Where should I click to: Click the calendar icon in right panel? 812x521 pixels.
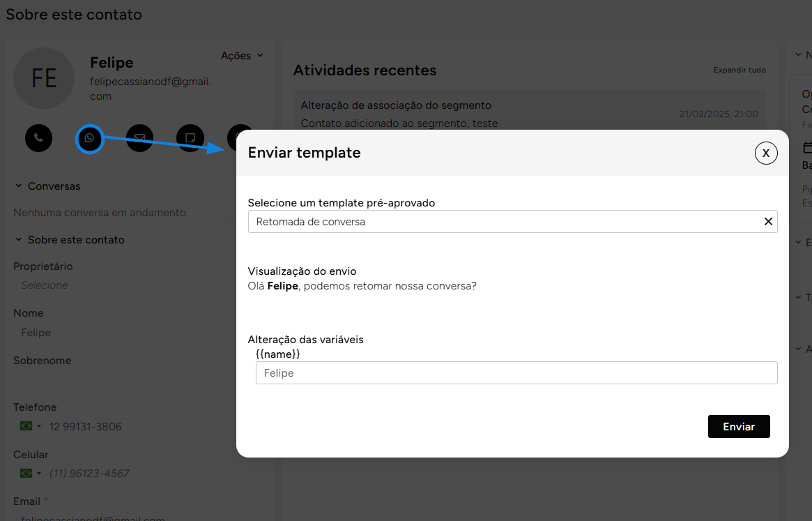click(807, 147)
